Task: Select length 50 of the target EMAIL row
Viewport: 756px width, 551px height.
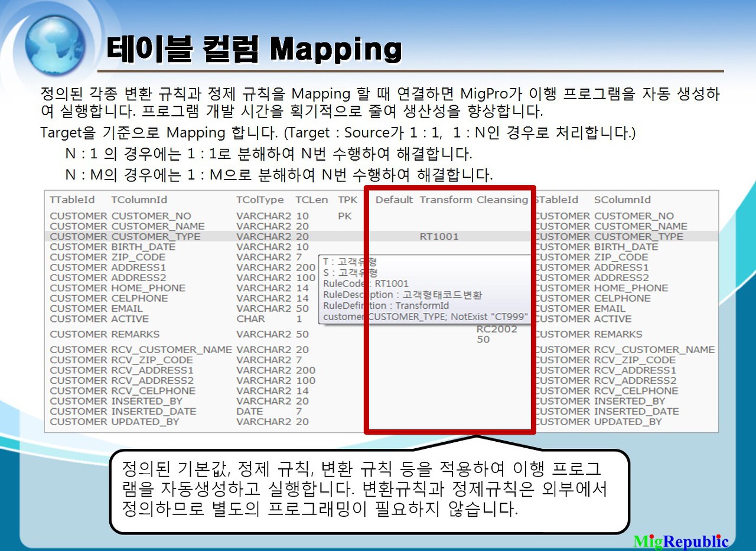Action: [302, 308]
